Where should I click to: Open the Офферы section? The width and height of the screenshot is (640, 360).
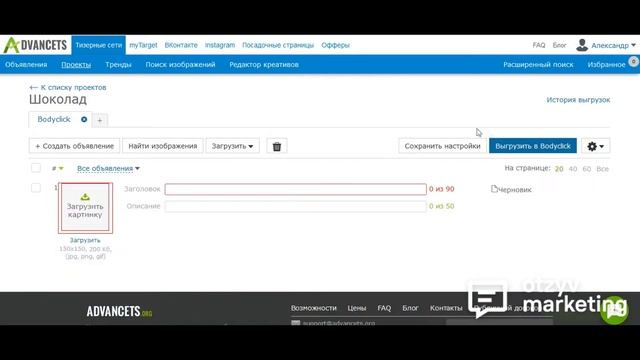(x=336, y=45)
